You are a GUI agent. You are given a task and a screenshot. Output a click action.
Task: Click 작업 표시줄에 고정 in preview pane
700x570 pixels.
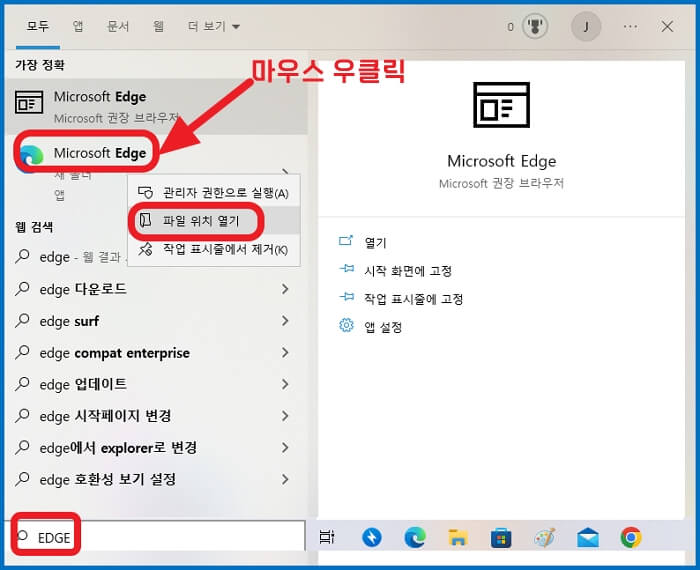[x=413, y=299]
